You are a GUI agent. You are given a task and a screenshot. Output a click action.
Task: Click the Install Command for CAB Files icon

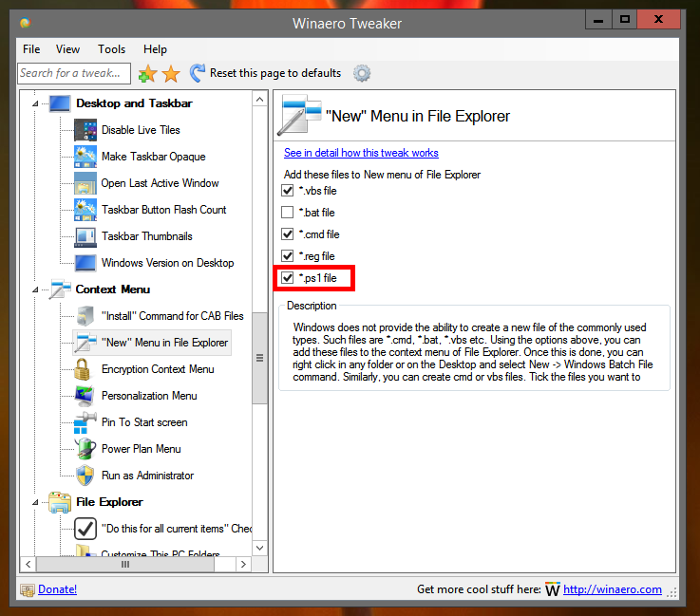[85, 316]
